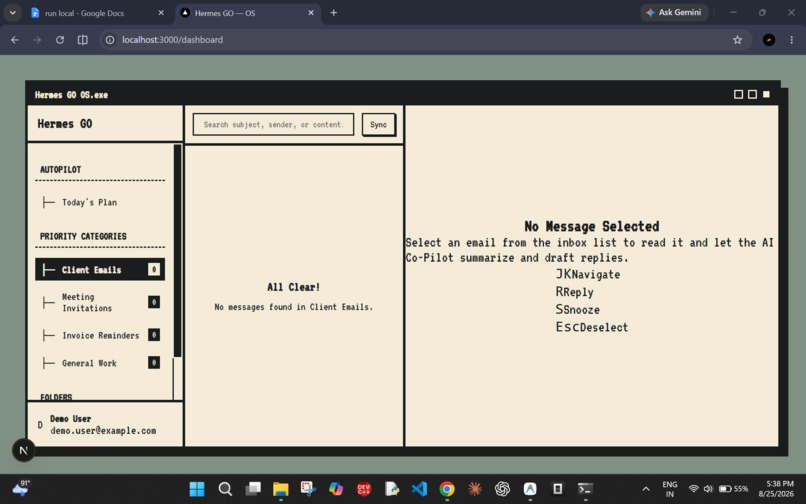Screen dimensions: 806x504
Task: Open Visual Studio Code from the taskbar
Action: pos(419,489)
